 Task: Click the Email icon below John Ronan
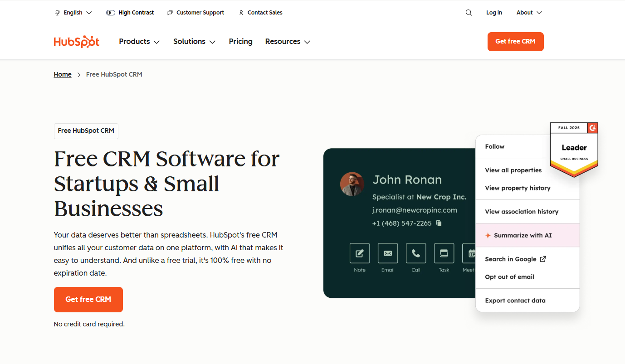tap(387, 253)
